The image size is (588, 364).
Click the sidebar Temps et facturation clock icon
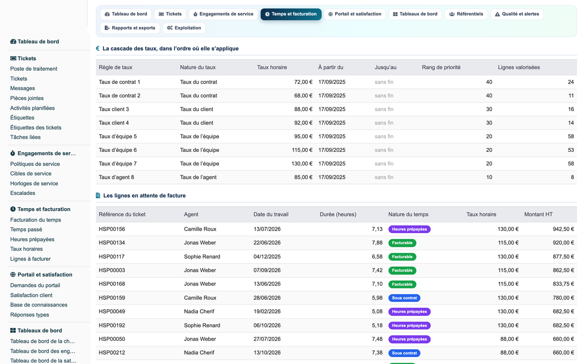point(13,209)
